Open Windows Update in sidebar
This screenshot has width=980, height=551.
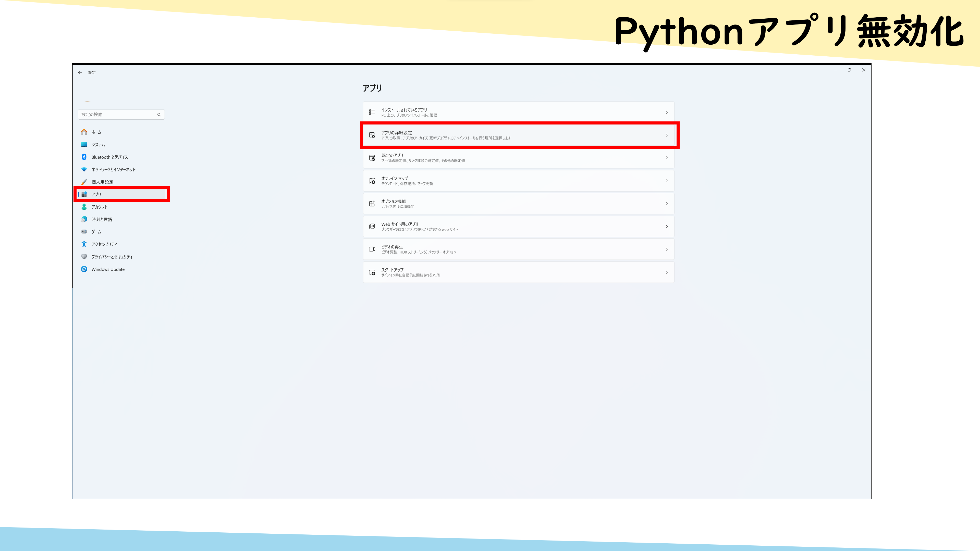(x=121, y=269)
